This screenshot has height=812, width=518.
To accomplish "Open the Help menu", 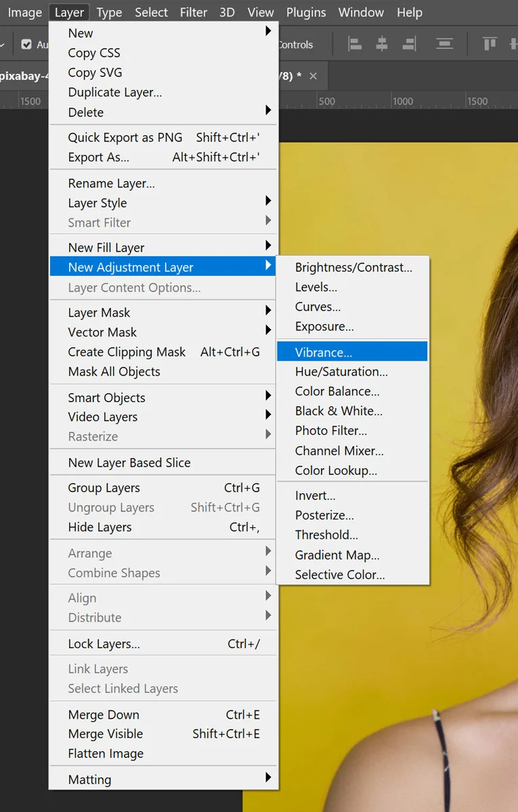I will coord(410,12).
